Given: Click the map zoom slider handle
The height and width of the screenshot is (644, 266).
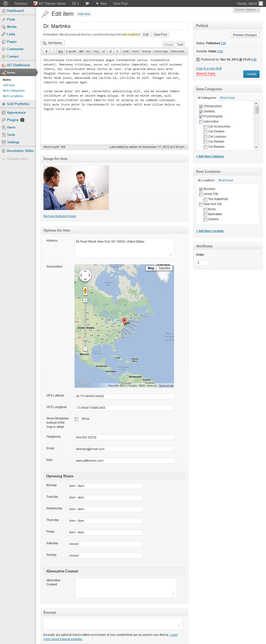Looking at the screenshot, I should point(85,339).
